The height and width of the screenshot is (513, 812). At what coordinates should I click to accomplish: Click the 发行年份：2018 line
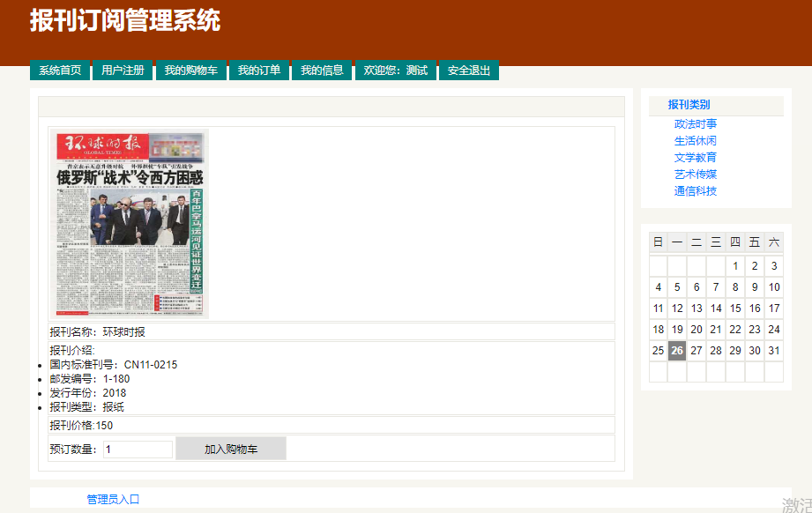coord(88,393)
